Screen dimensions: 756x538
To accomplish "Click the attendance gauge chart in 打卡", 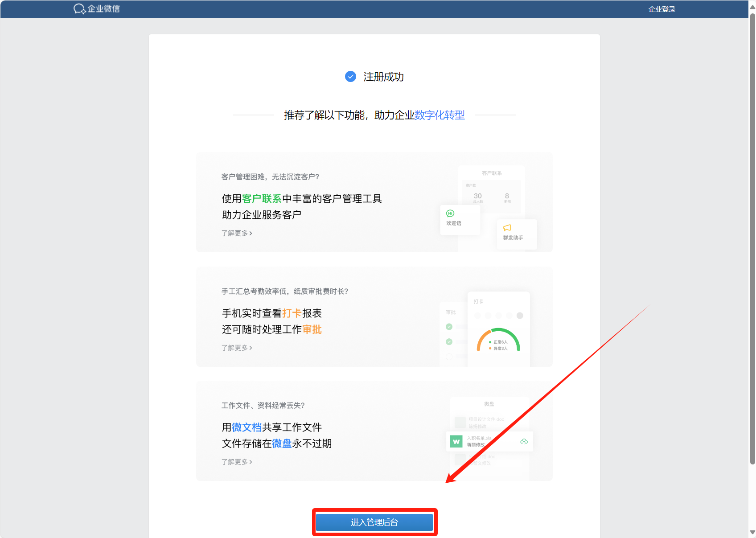I will [498, 341].
